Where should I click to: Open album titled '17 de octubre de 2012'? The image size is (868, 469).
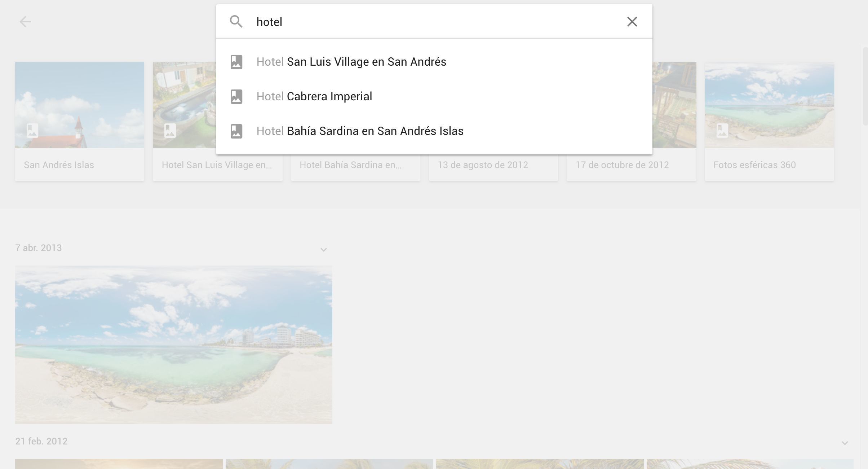tap(622, 165)
